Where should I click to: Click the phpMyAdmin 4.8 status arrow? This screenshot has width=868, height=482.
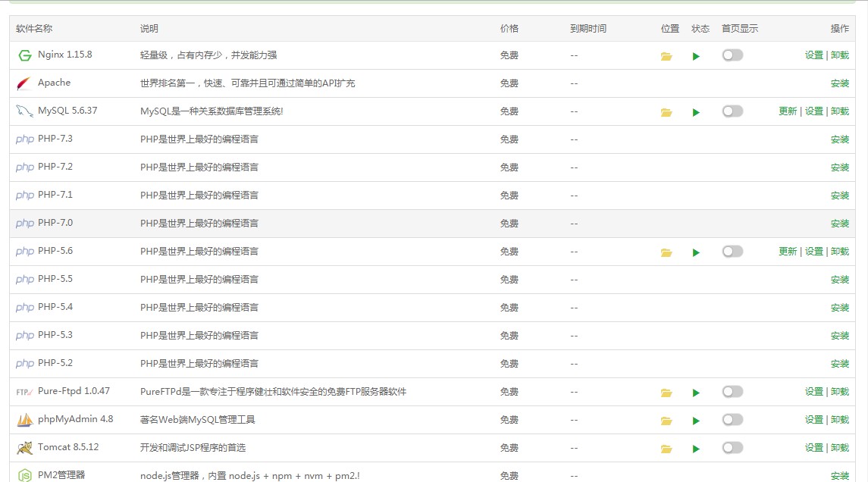[x=696, y=421]
